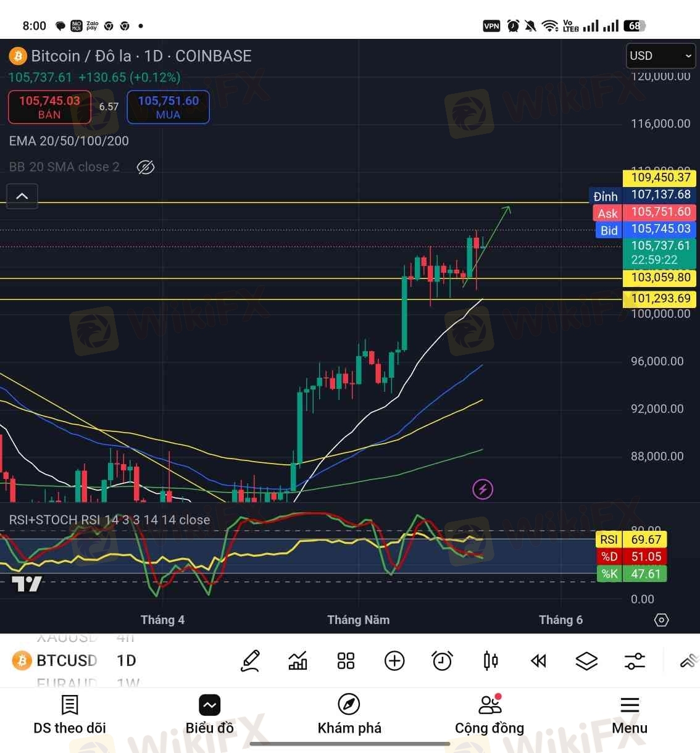Tap the Đỉnh 107,137.68 price label
This screenshot has height=753, width=700.
coord(643,195)
